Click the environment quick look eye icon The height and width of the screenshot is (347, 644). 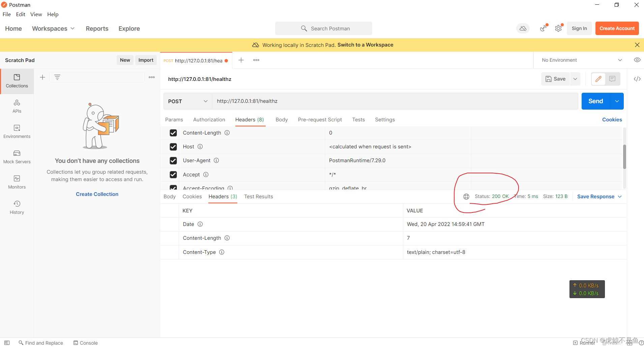click(x=637, y=60)
